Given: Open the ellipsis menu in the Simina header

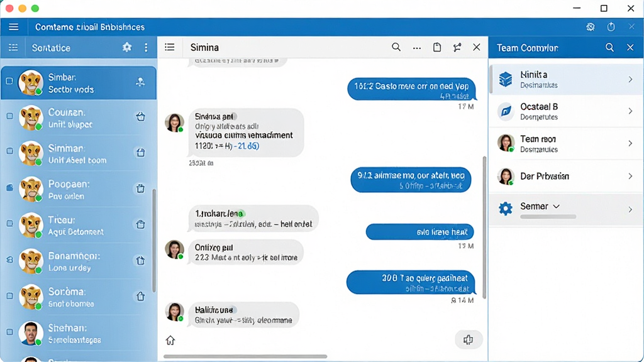Looking at the screenshot, I should click(x=417, y=48).
